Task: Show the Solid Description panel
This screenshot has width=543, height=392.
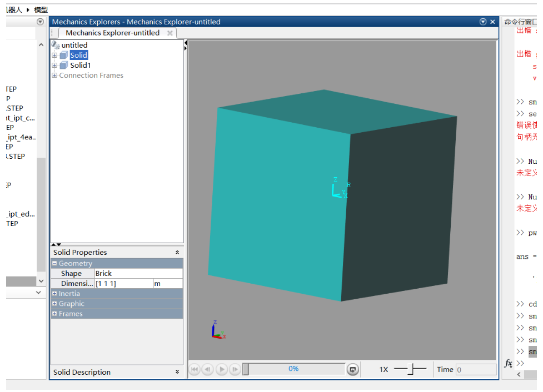Action: click(x=177, y=372)
